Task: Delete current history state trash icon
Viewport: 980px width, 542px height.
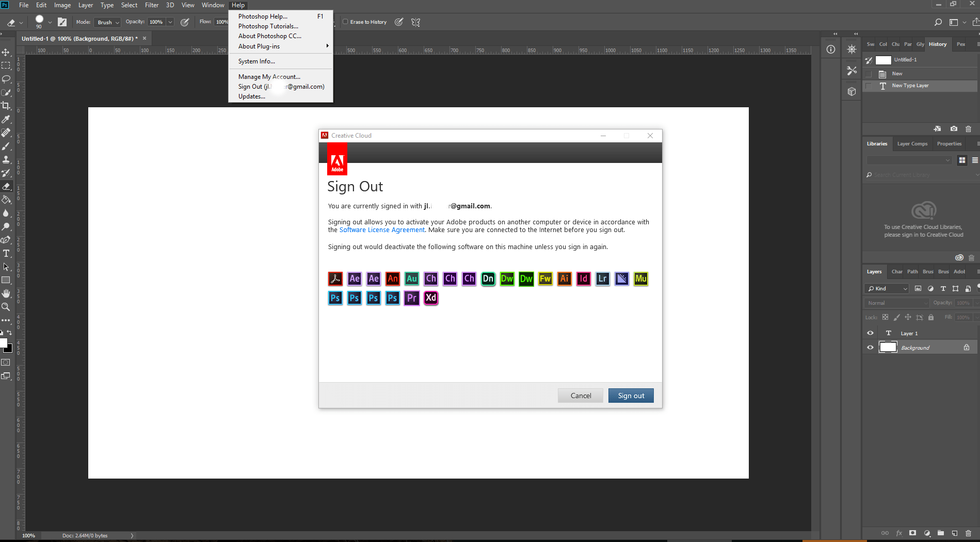Action: [968, 129]
